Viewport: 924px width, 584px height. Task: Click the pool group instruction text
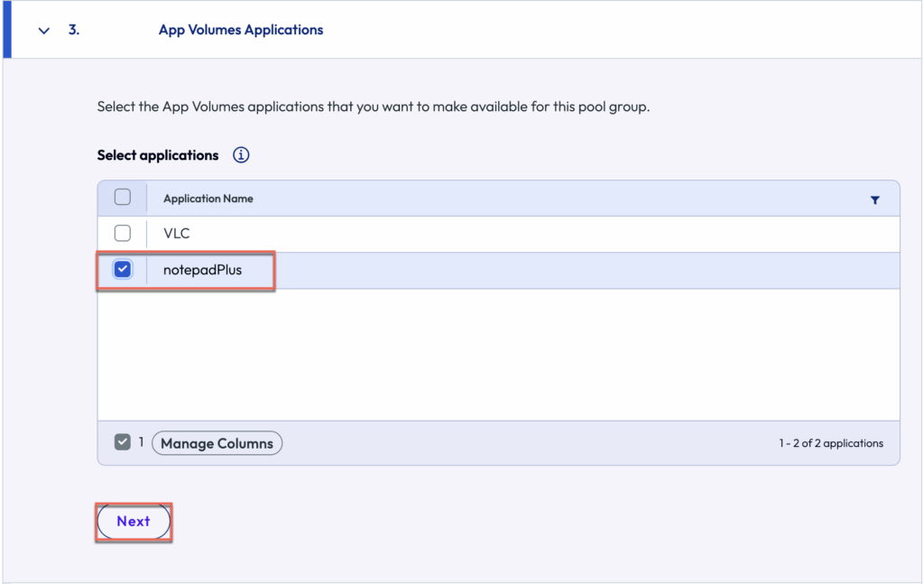click(373, 107)
